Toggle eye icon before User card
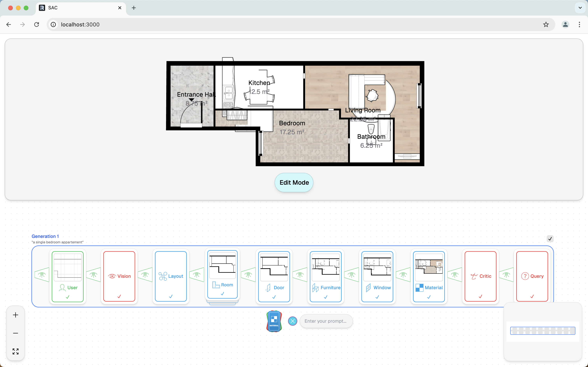The width and height of the screenshot is (588, 367). [x=42, y=275]
